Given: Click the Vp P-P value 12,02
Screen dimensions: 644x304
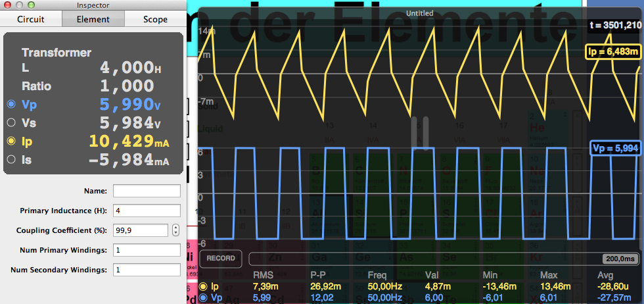Looking at the screenshot, I should 321,298.
